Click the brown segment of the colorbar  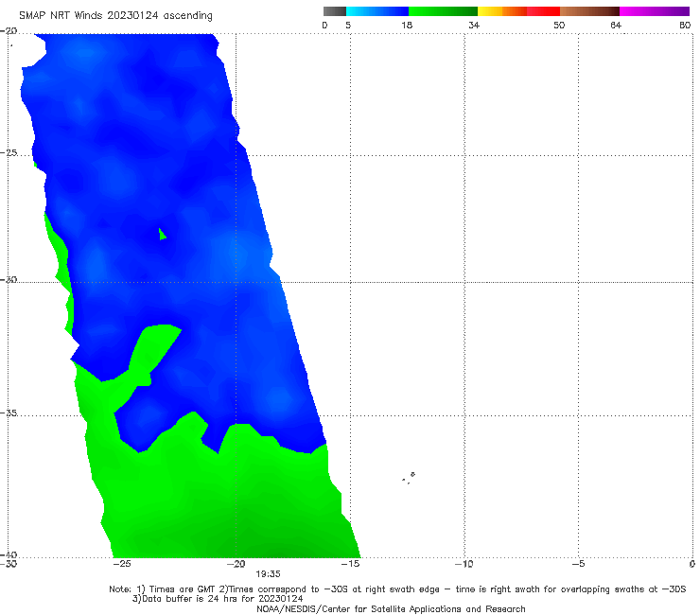coord(589,11)
